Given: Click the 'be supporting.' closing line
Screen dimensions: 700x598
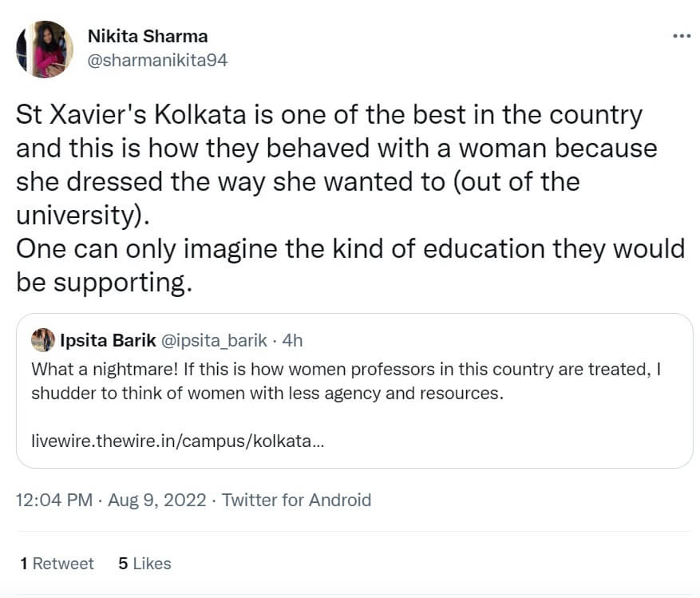Looking at the screenshot, I should pos(104,282).
